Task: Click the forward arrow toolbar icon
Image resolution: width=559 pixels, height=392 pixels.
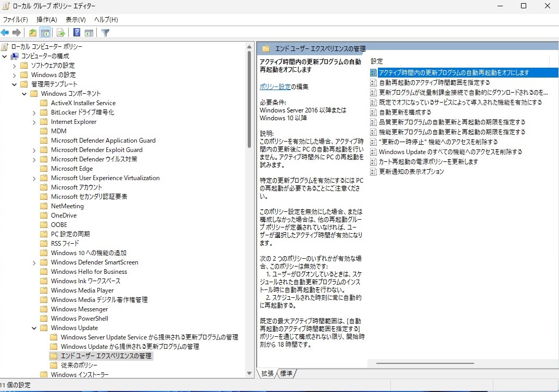Action: click(x=17, y=33)
